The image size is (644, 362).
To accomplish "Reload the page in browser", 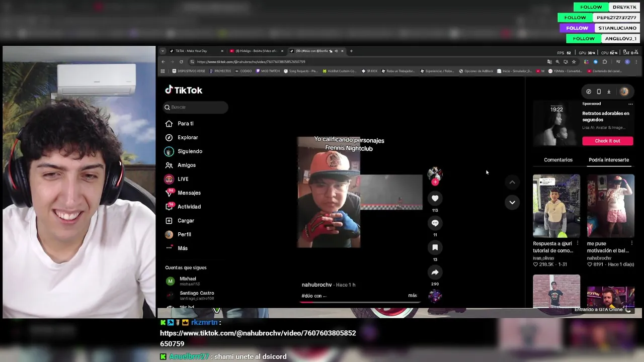I will pos(181,62).
